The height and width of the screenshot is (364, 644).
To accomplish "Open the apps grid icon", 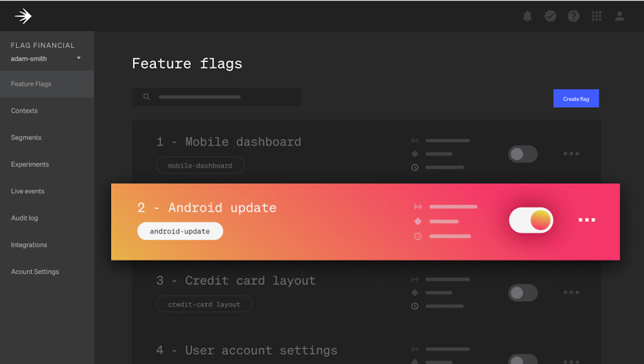I will (597, 16).
